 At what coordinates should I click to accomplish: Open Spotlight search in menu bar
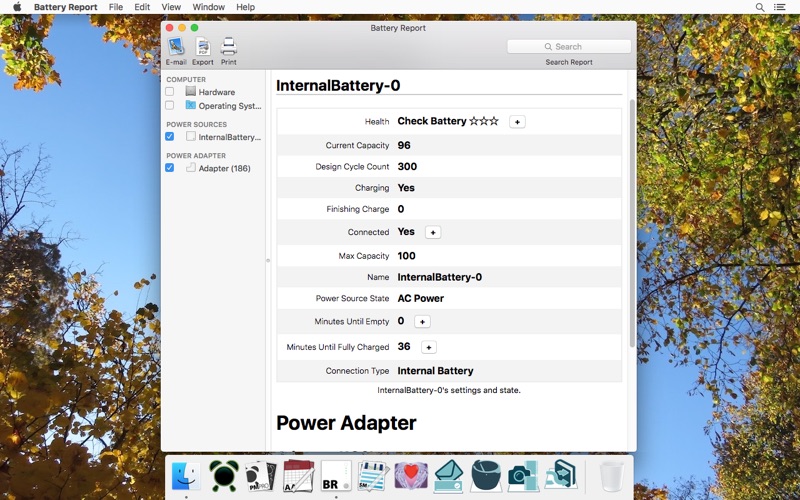pos(760,7)
